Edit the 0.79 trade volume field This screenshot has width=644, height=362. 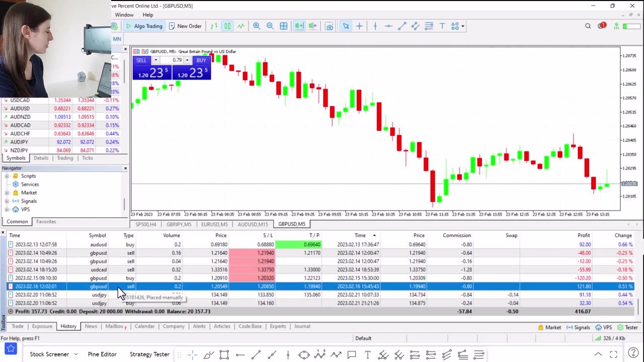[172, 60]
